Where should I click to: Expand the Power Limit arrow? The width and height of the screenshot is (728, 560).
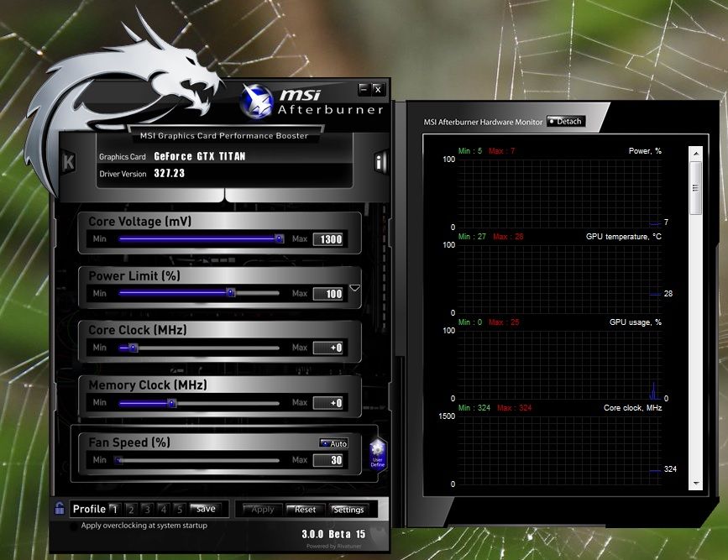pyautogui.click(x=354, y=288)
